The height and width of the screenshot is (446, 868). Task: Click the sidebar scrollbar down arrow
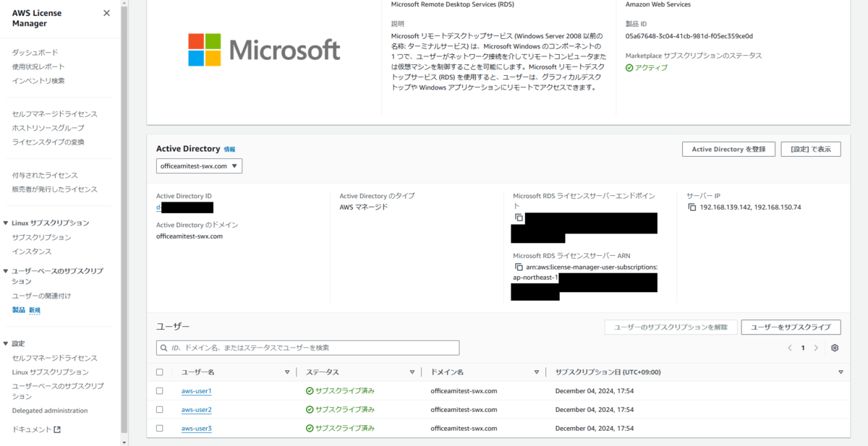click(124, 441)
